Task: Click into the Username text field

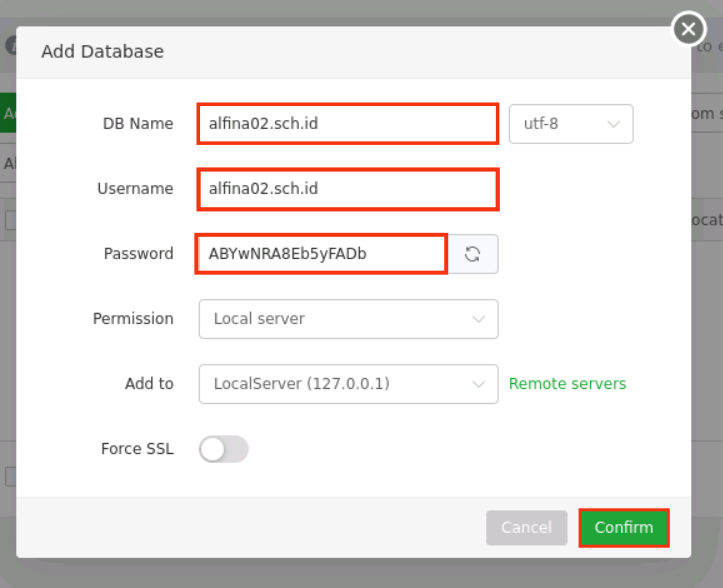Action: 347,189
